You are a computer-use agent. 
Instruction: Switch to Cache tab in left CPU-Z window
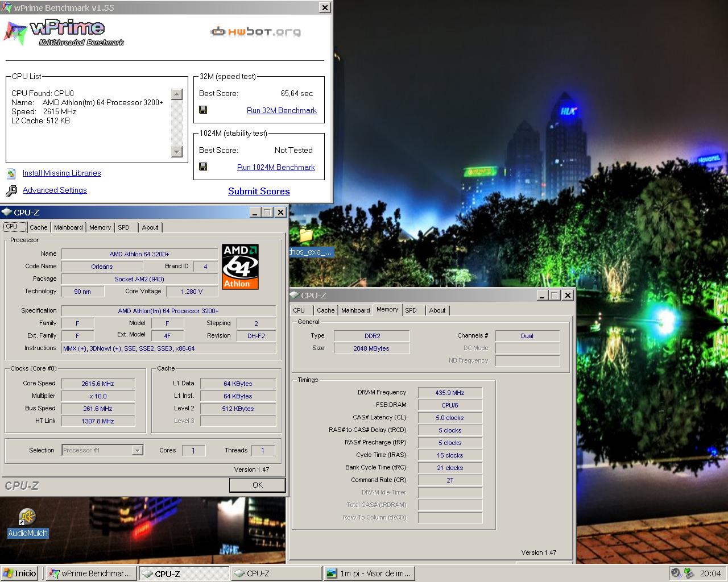point(39,227)
